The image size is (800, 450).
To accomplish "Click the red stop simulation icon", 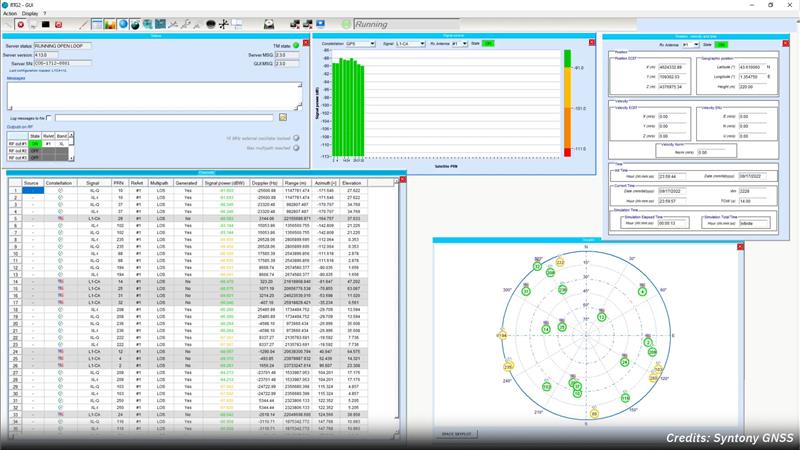I will click(21, 23).
